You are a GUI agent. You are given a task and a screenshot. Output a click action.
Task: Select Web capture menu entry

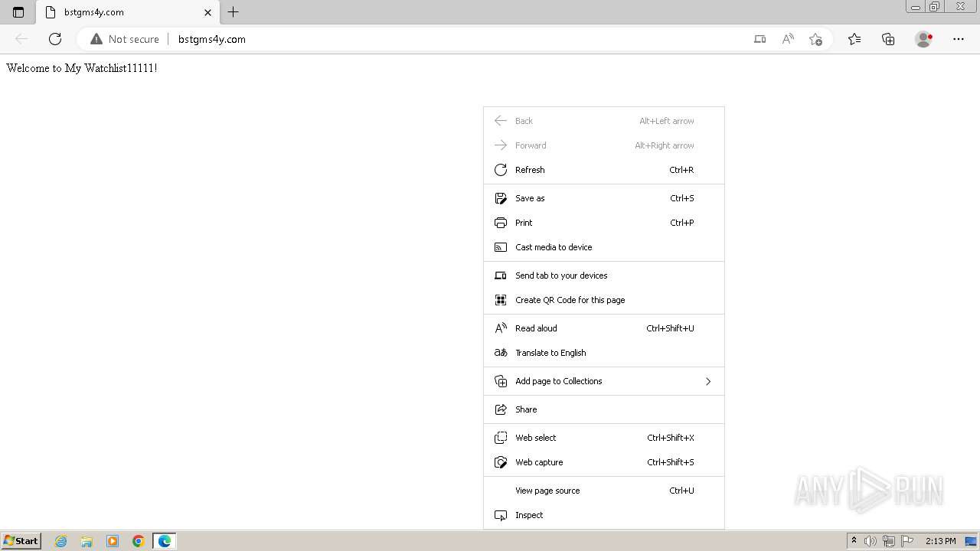[604, 462]
